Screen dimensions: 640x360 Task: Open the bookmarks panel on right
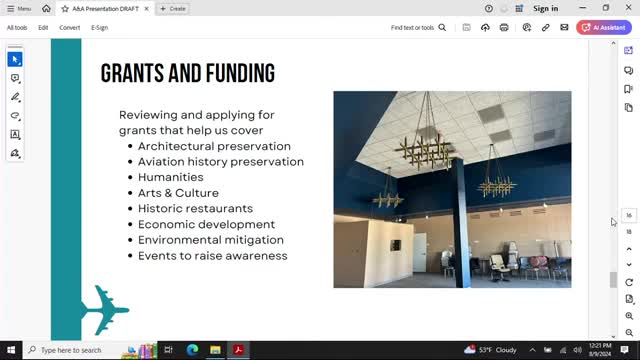point(629,89)
